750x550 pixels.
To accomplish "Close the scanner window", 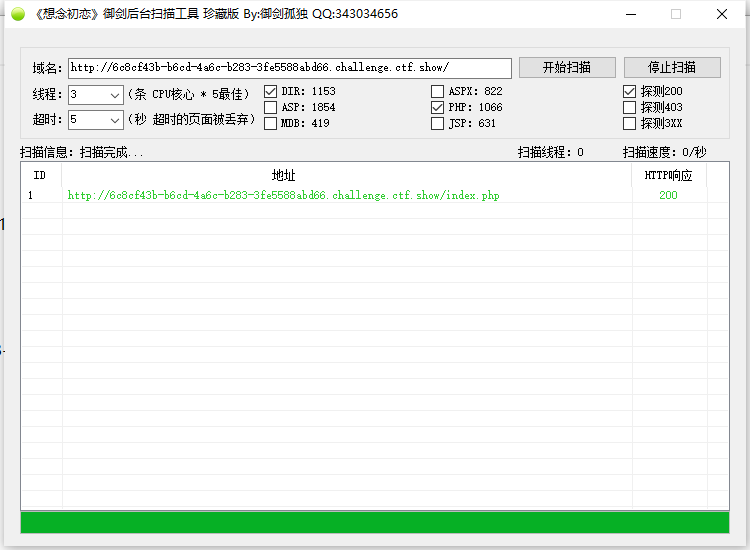I will pos(722,14).
